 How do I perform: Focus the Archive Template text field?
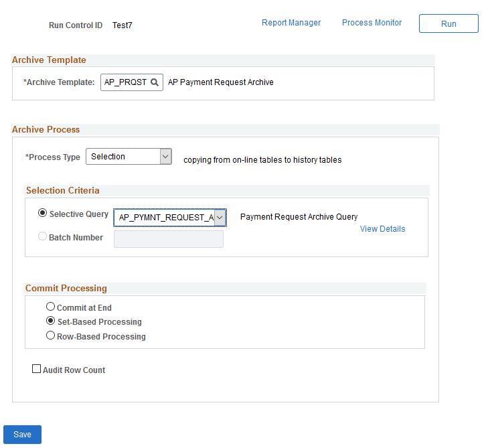(x=125, y=82)
